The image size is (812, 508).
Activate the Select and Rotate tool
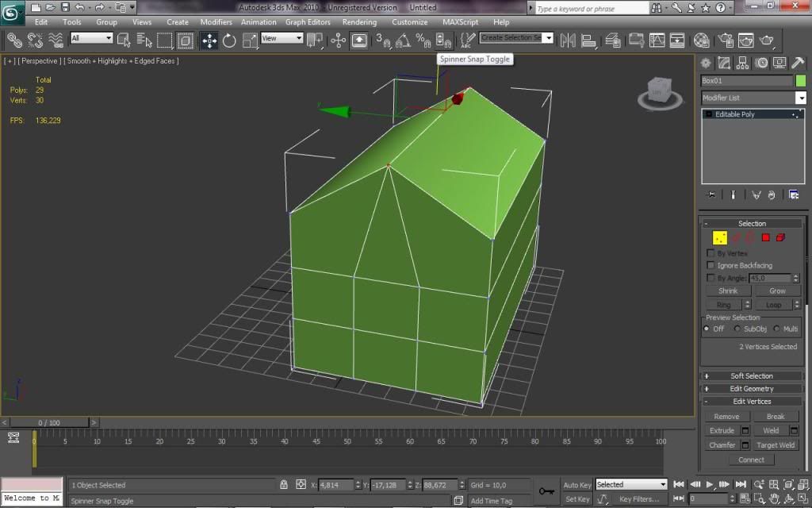(x=229, y=40)
